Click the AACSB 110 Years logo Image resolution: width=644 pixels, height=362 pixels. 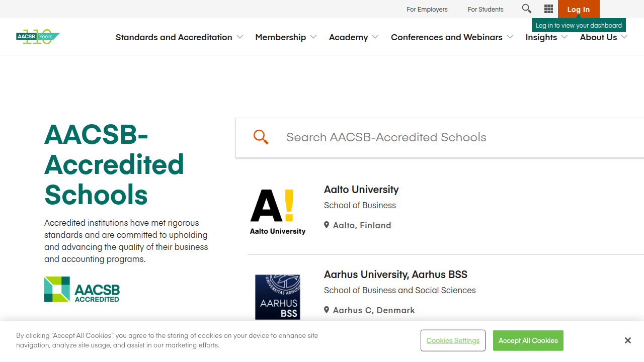pyautogui.click(x=38, y=37)
